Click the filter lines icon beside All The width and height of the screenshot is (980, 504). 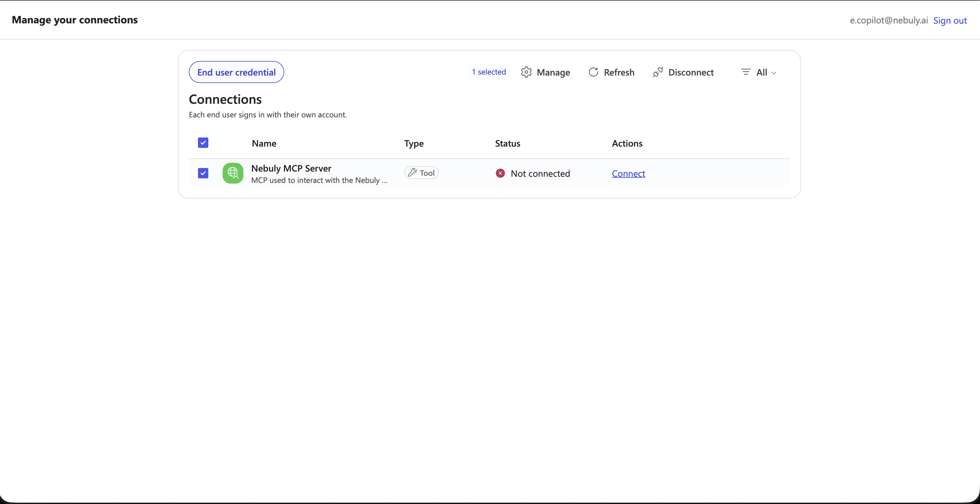click(x=746, y=72)
